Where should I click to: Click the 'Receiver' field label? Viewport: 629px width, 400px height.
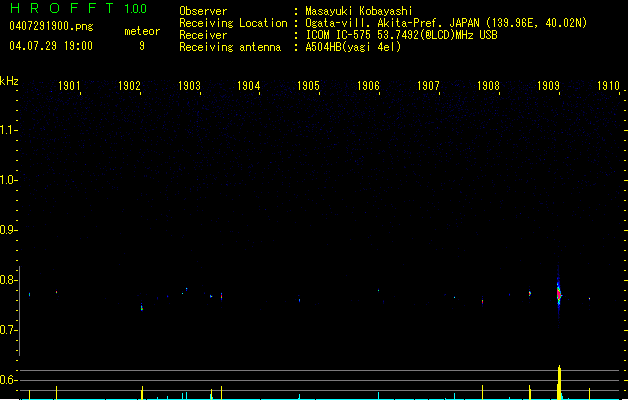pos(203,35)
